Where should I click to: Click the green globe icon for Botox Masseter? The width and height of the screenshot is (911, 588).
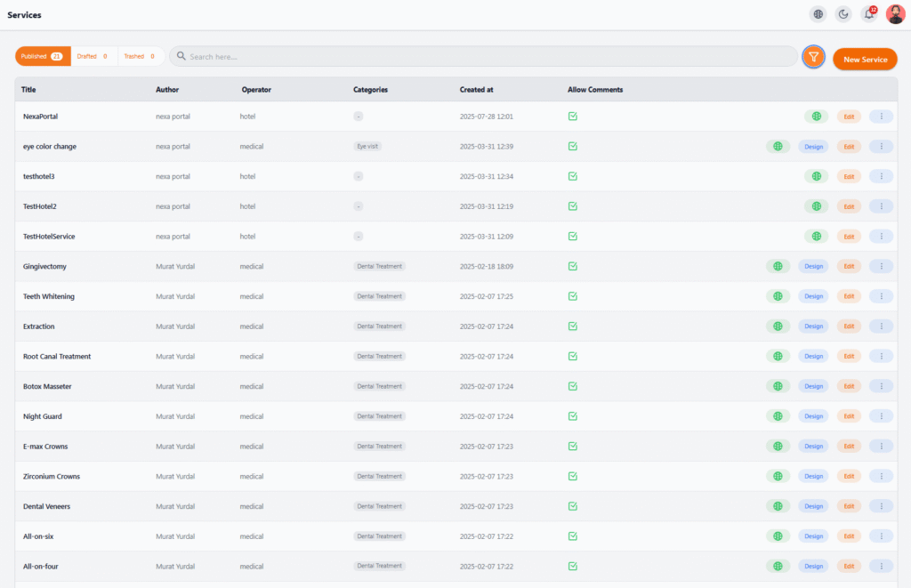778,386
